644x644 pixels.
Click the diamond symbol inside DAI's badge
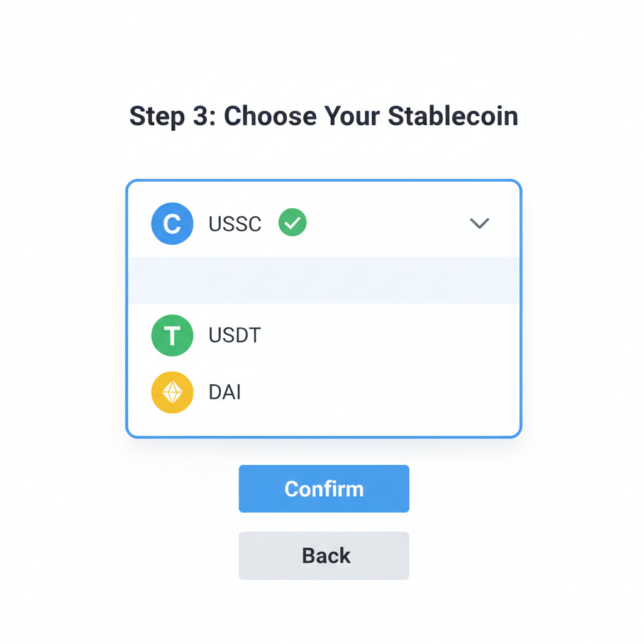pos(172,392)
